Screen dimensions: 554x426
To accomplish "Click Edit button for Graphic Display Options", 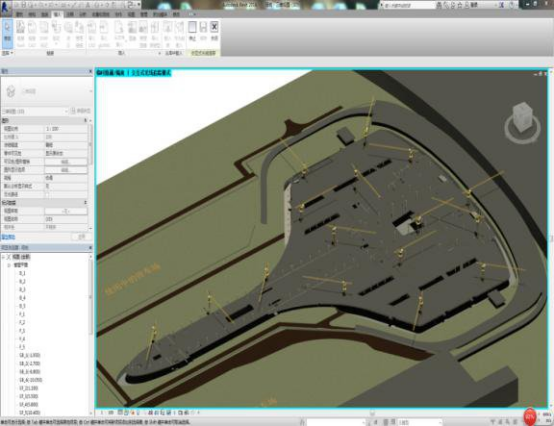I will [65, 170].
